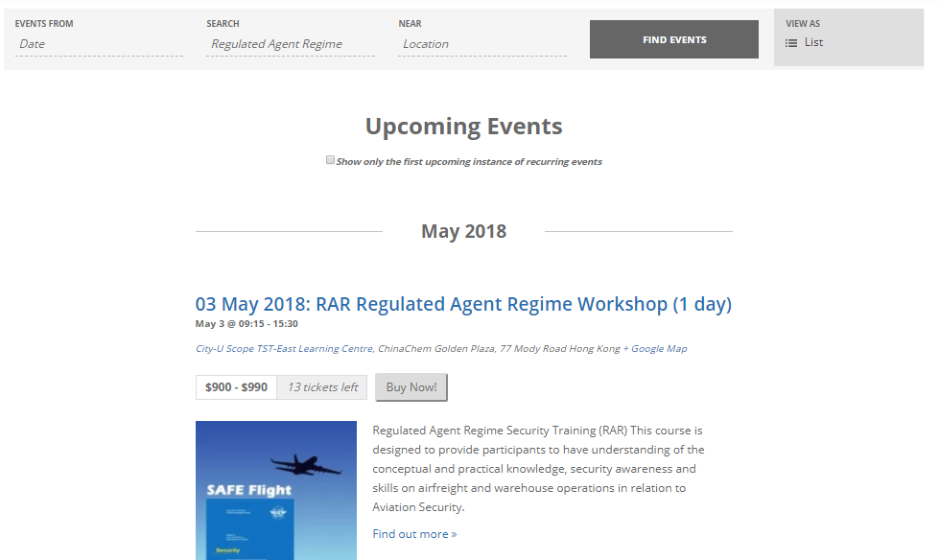Focus the Search keyword field
Viewport: 939px width, 560px height.
coord(290,44)
